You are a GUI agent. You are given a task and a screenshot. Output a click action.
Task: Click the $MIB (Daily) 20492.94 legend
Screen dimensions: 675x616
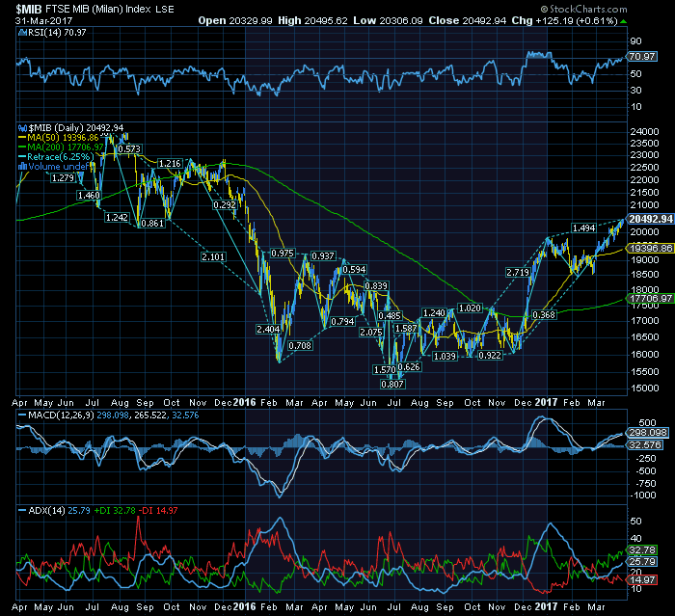point(76,128)
